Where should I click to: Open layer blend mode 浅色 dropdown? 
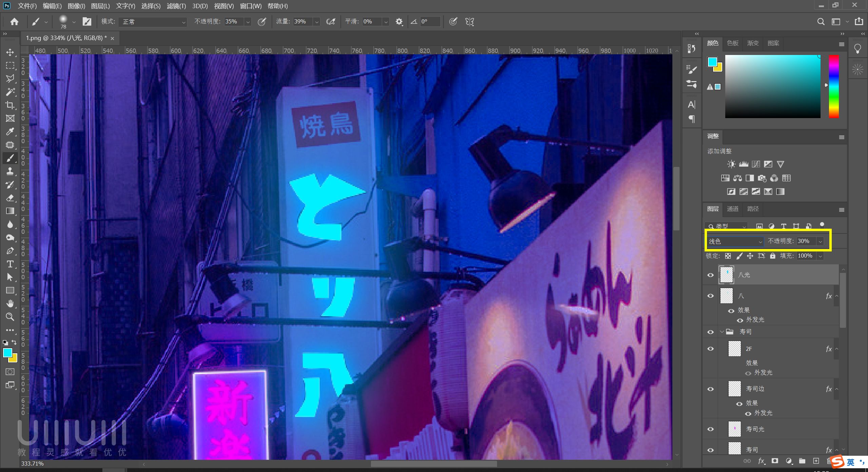pyautogui.click(x=735, y=241)
